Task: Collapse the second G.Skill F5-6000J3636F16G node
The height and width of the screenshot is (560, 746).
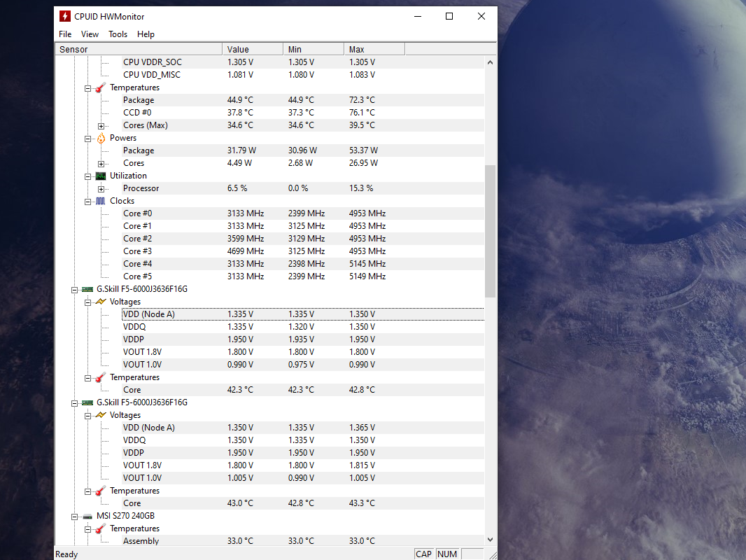Action: click(74, 403)
